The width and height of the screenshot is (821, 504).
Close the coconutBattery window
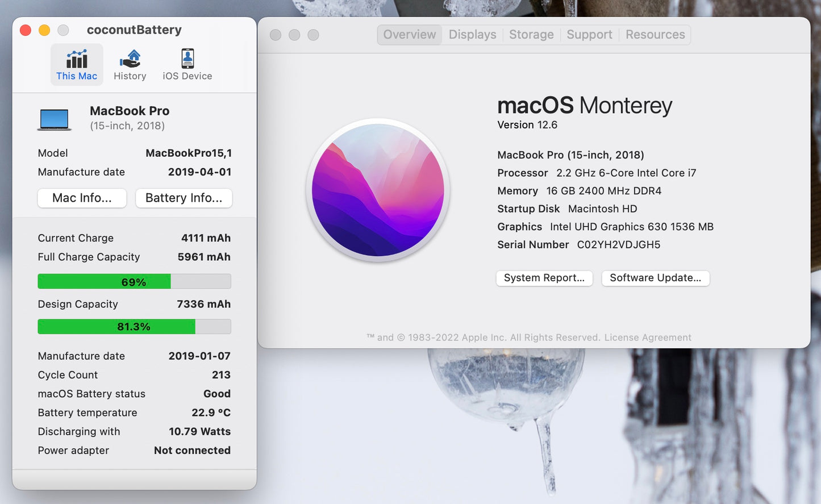coord(26,30)
